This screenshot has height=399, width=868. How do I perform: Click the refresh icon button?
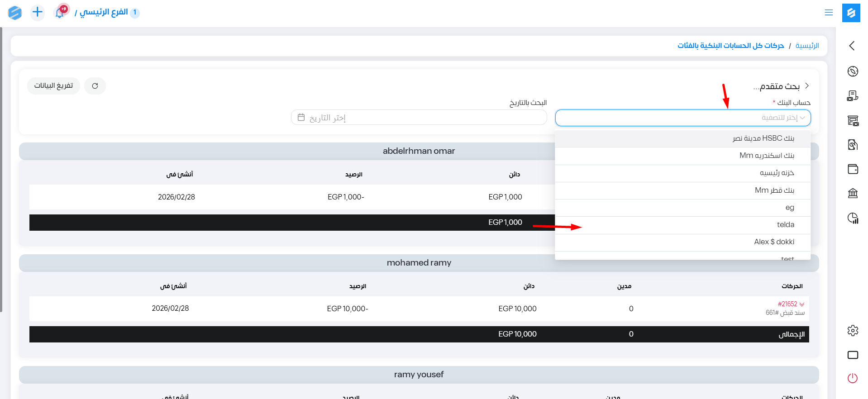95,86
